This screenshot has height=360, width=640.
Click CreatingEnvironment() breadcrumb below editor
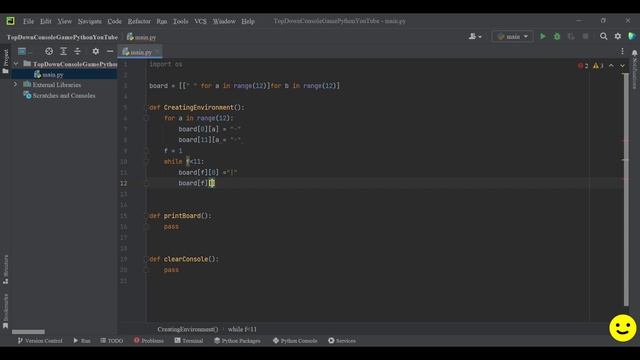point(188,329)
